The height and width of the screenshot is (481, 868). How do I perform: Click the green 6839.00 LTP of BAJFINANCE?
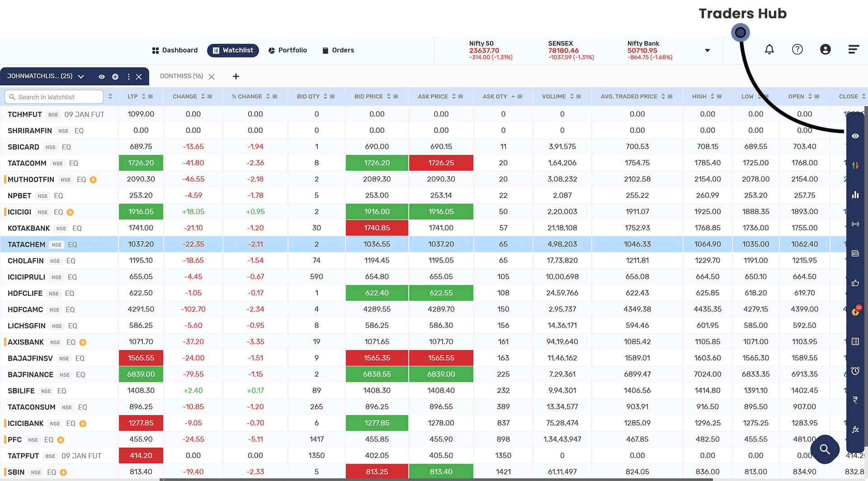141,374
